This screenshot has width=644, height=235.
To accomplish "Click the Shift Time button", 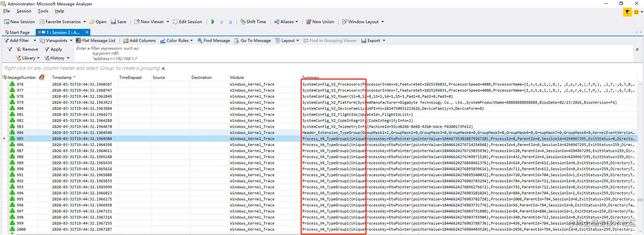I will point(253,22).
